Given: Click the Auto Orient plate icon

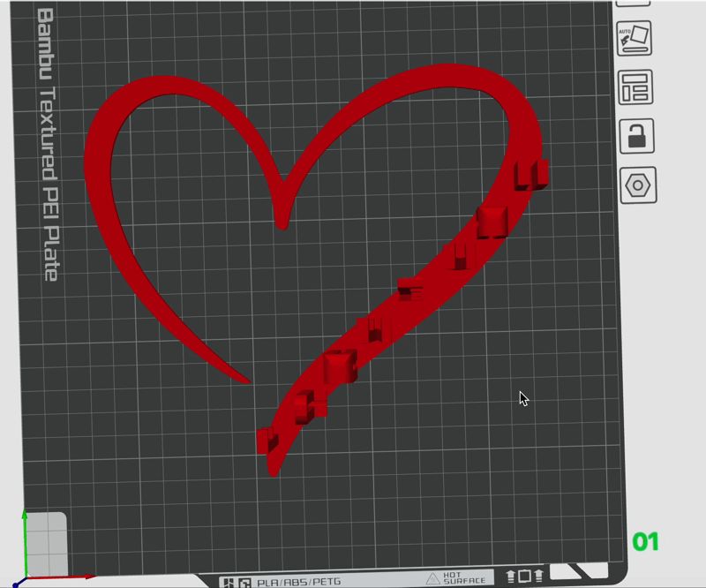Looking at the screenshot, I should point(634,38).
